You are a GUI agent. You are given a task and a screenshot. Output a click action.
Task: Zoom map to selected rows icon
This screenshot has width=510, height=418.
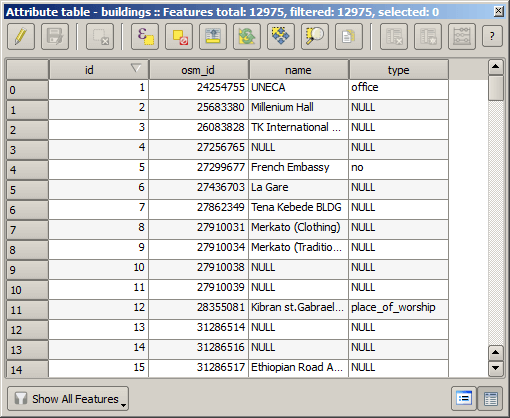(x=315, y=37)
